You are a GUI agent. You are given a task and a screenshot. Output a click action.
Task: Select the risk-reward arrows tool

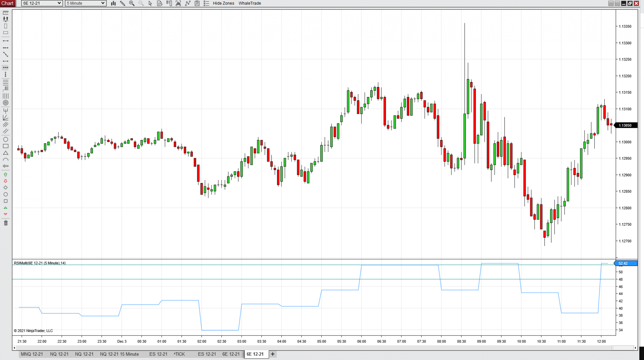pyautogui.click(x=6, y=19)
